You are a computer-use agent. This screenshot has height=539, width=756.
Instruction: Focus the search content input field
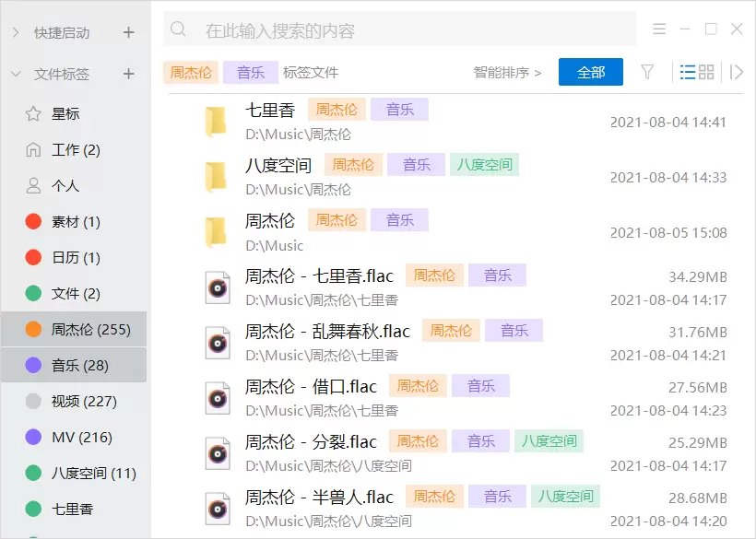point(399,29)
